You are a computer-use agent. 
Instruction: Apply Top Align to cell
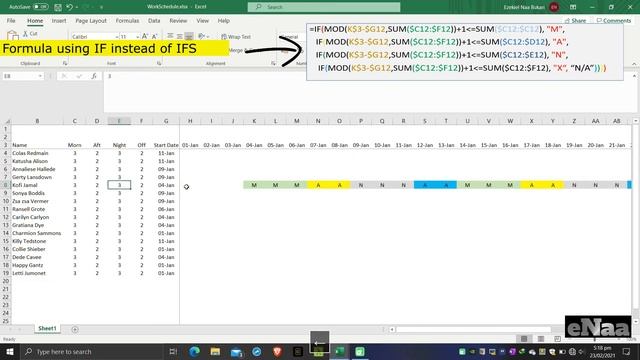coord(170,36)
